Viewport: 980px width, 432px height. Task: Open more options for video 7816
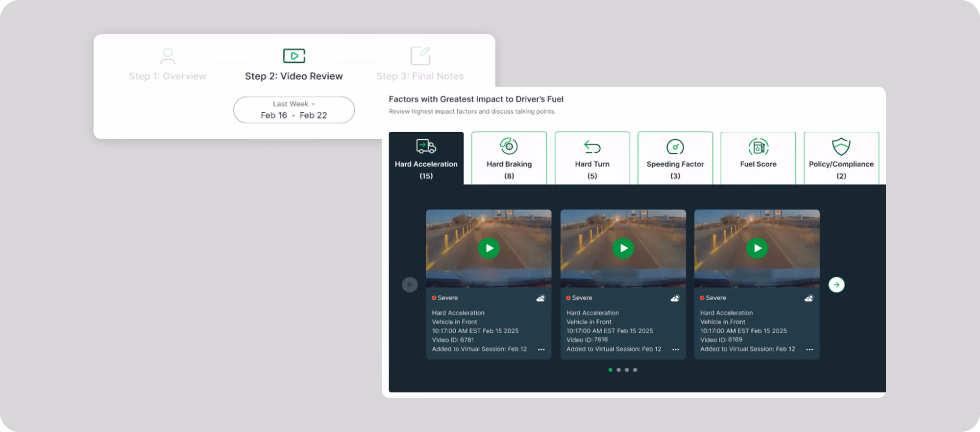[676, 349]
